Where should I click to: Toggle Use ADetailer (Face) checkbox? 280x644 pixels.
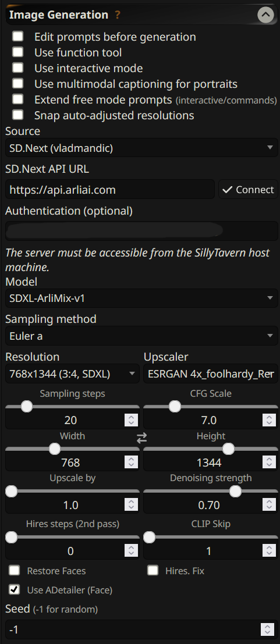[15, 590]
